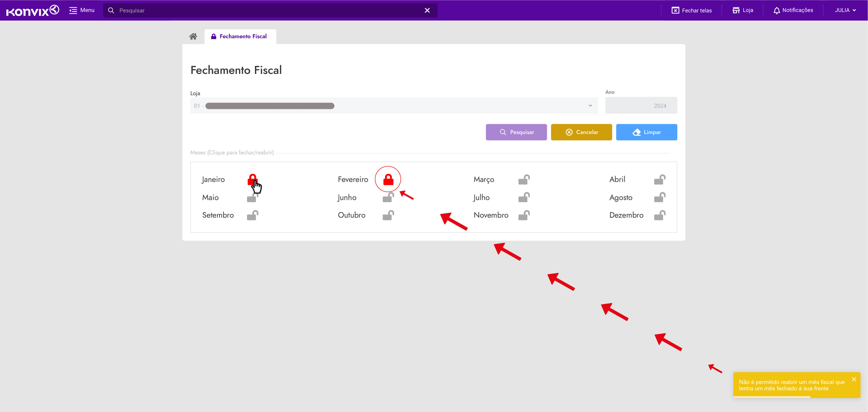Expand the Loja store dropdown
This screenshot has height=412, width=868.
590,106
